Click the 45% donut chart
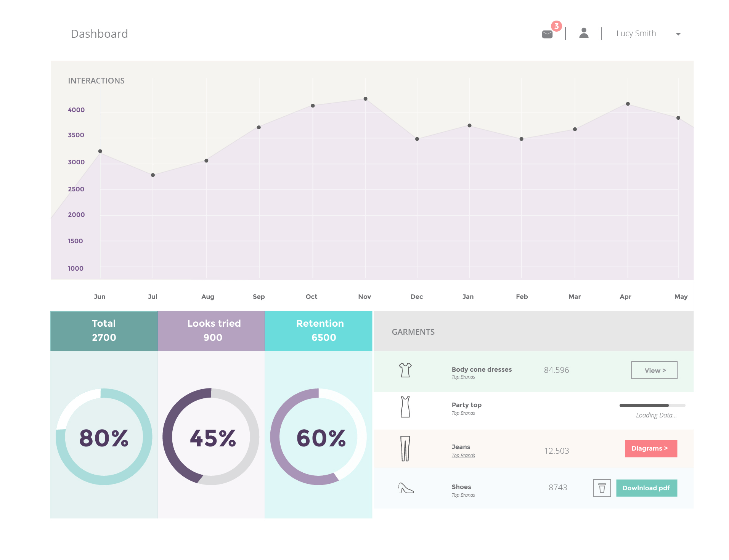This screenshot has width=729, height=560. [x=211, y=437]
